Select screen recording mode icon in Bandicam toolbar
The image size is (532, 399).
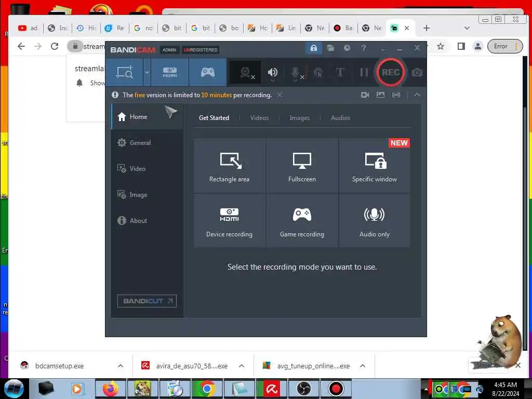coord(125,72)
